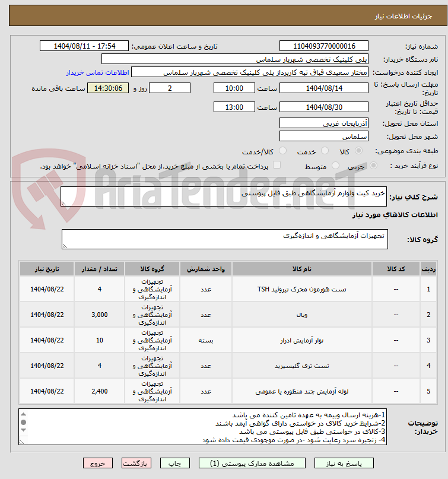Click the 'شماره نیاز' field 1104093770000016
448x479 pixels.
pyautogui.click(x=324, y=46)
